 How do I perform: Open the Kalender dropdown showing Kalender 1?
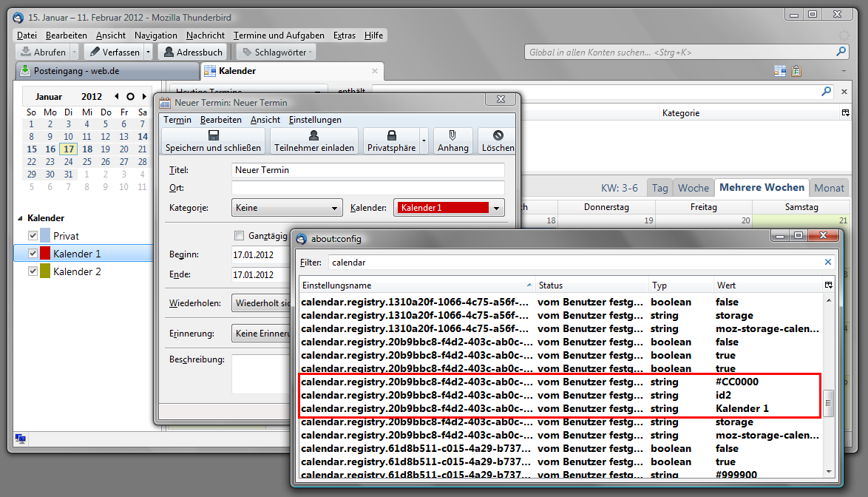[x=449, y=208]
